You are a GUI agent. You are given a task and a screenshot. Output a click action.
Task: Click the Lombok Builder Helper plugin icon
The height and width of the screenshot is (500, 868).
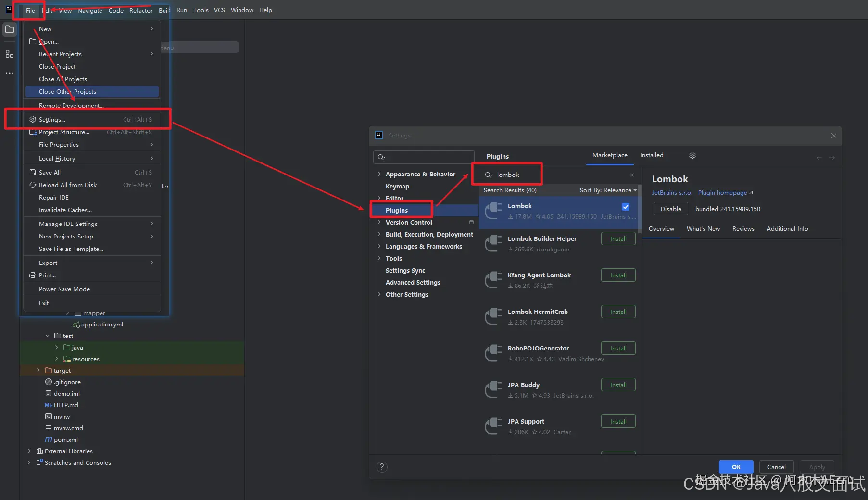tap(493, 243)
